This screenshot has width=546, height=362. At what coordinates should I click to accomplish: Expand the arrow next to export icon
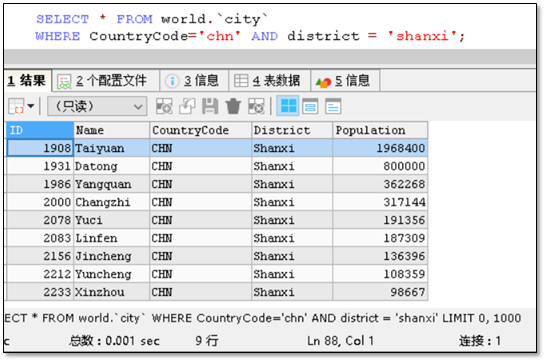pyautogui.click(x=31, y=106)
